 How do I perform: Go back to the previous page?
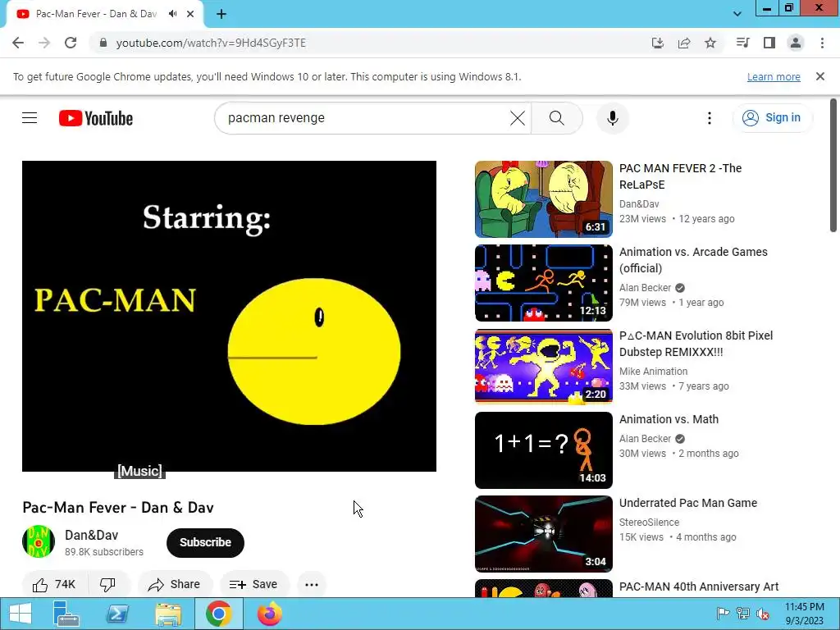click(18, 43)
